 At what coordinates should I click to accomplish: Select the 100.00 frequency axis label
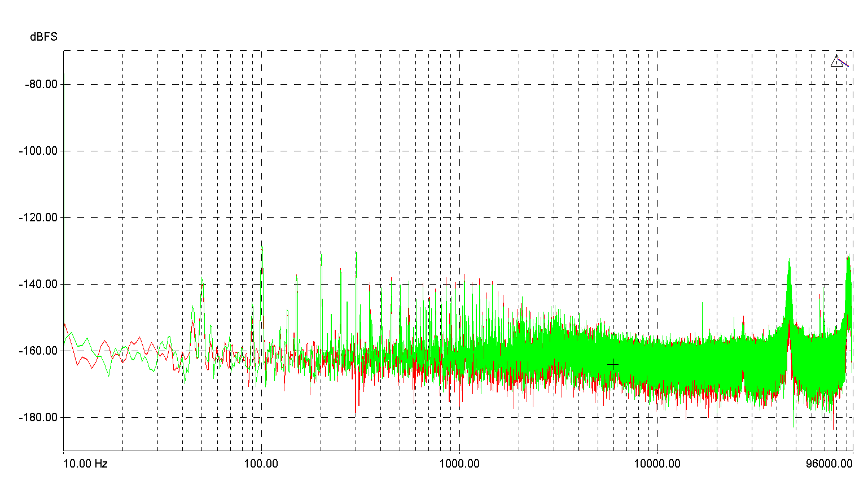point(261,464)
